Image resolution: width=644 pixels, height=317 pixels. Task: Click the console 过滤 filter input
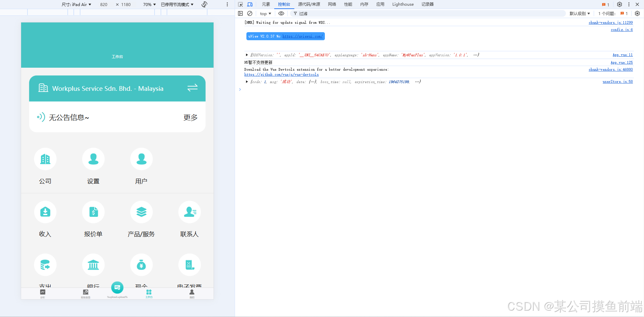point(428,13)
